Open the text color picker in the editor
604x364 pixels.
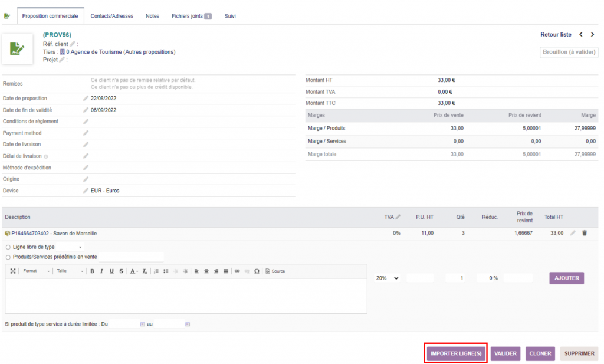click(133, 271)
